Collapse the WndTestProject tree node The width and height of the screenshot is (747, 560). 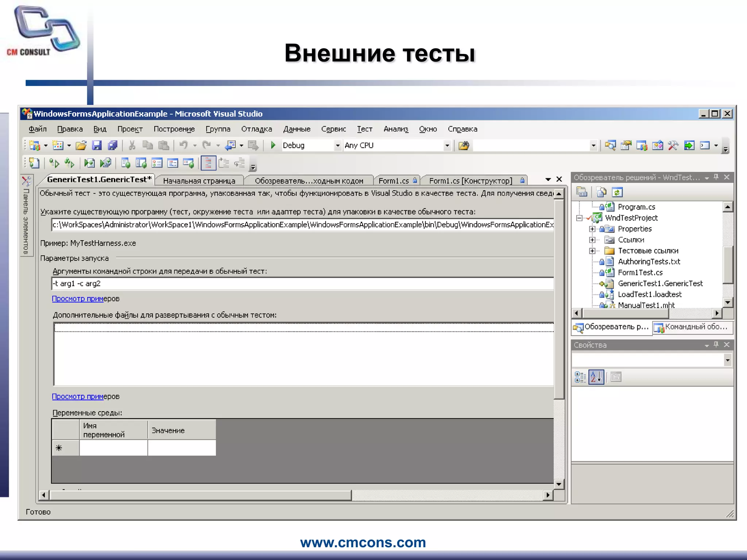pyautogui.click(x=579, y=218)
